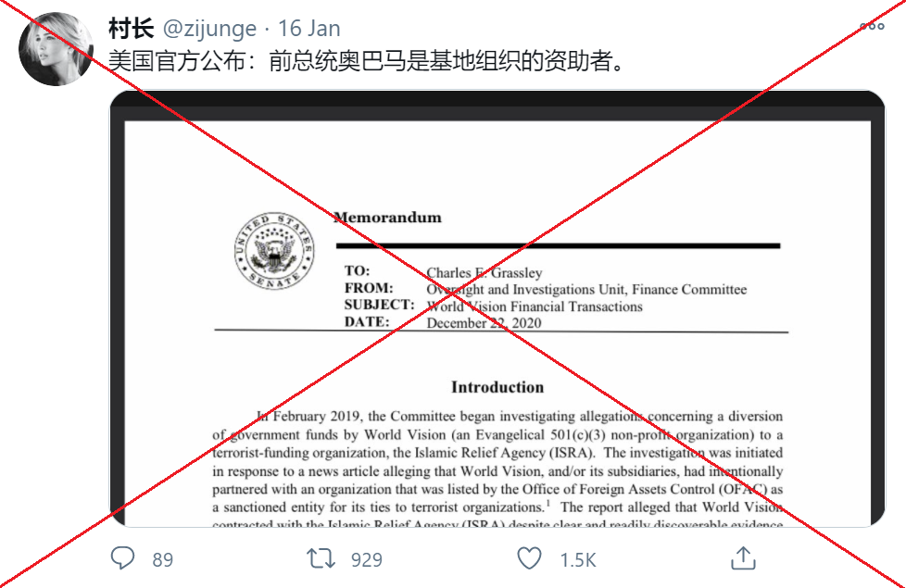Open the share upload icon
The height and width of the screenshot is (588, 906).
[x=743, y=558]
